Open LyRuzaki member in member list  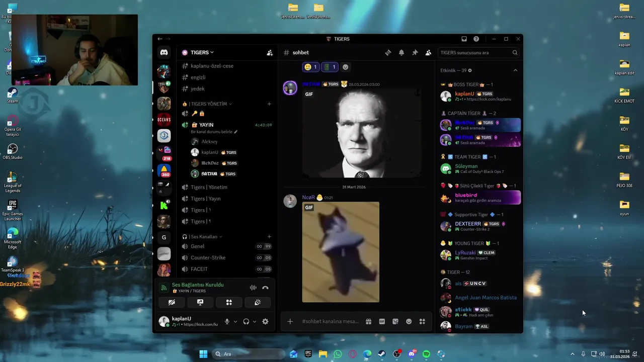(480, 255)
